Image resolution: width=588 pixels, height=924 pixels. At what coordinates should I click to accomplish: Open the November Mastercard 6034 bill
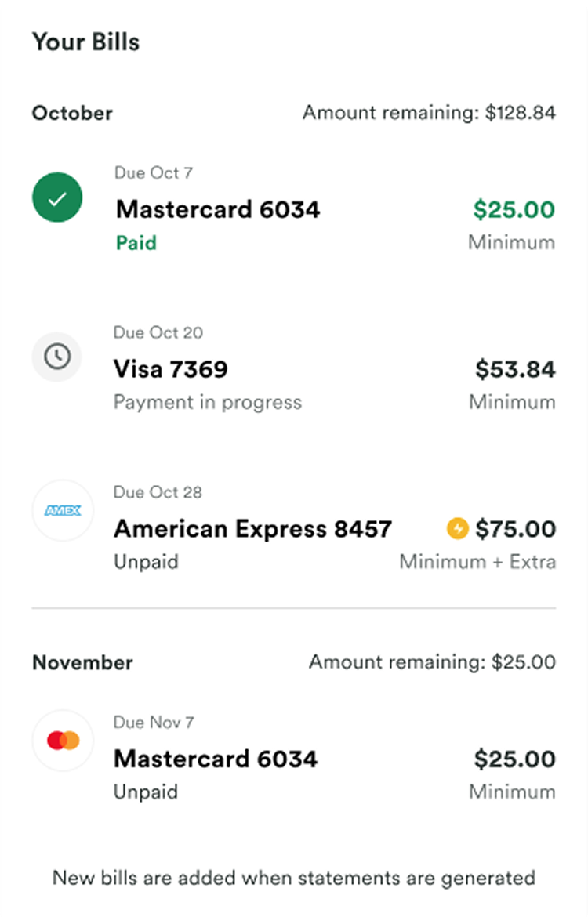coord(294,758)
